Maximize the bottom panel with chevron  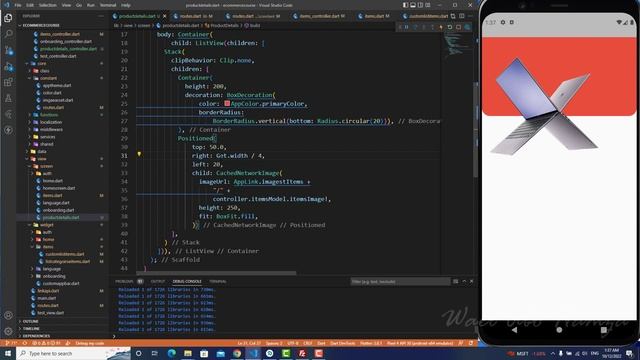point(464,281)
